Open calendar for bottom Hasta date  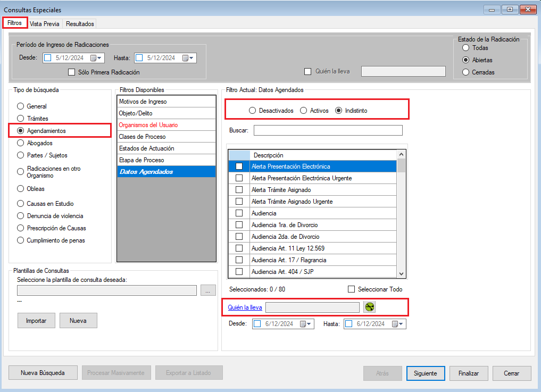point(397,323)
